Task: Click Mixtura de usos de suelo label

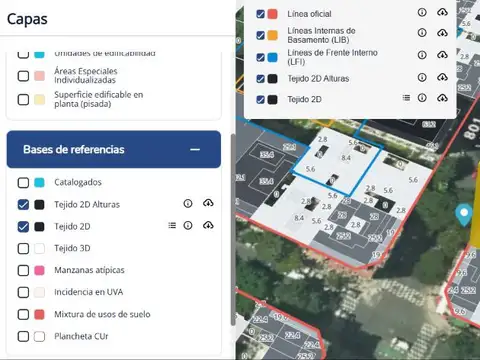Action: [102, 314]
